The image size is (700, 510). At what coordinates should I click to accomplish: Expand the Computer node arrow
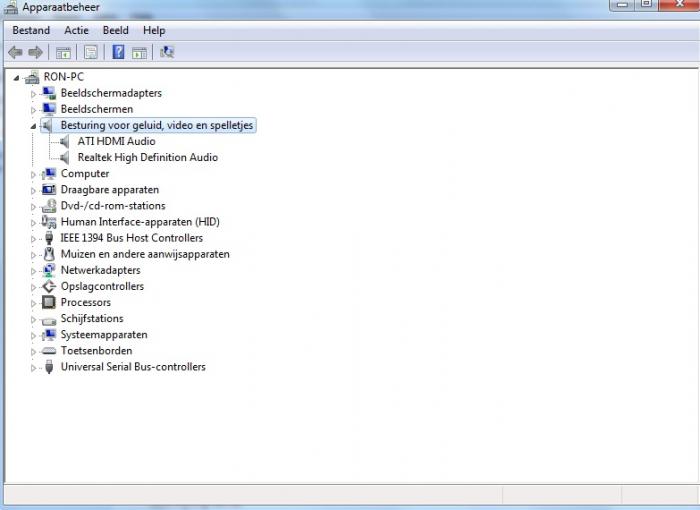(33, 174)
